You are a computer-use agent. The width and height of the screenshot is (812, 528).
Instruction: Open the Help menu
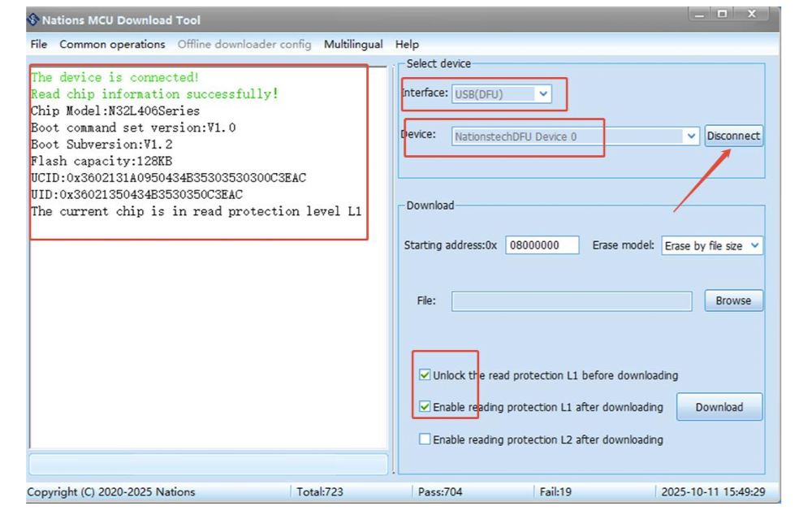(407, 45)
